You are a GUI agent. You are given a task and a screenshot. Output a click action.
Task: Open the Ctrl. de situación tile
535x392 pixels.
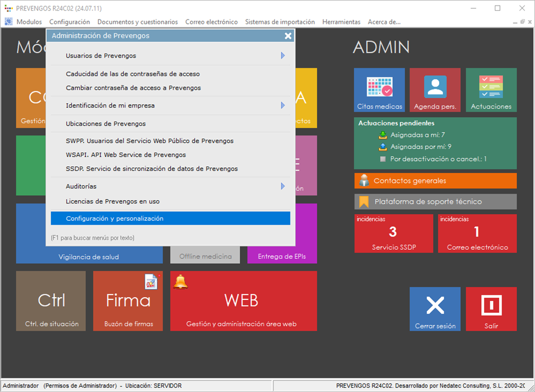pyautogui.click(x=51, y=301)
